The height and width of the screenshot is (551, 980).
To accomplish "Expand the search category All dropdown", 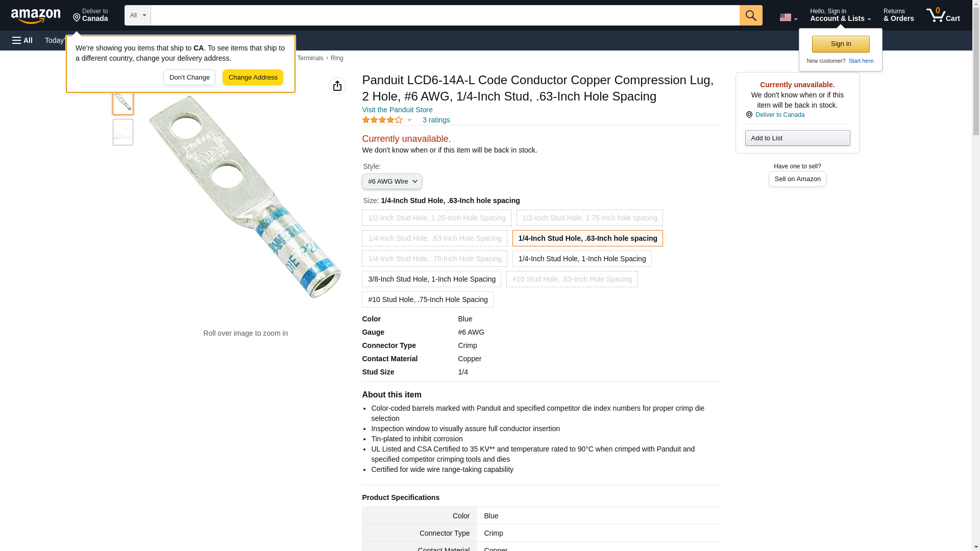I will point(137,15).
